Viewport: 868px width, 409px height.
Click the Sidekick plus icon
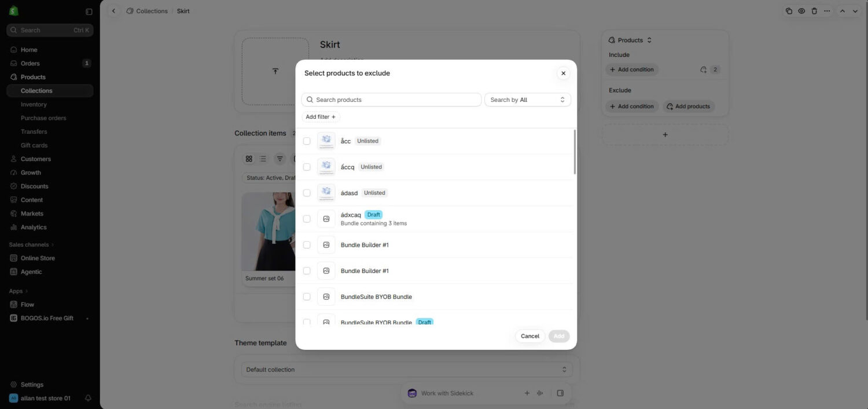[x=527, y=393]
